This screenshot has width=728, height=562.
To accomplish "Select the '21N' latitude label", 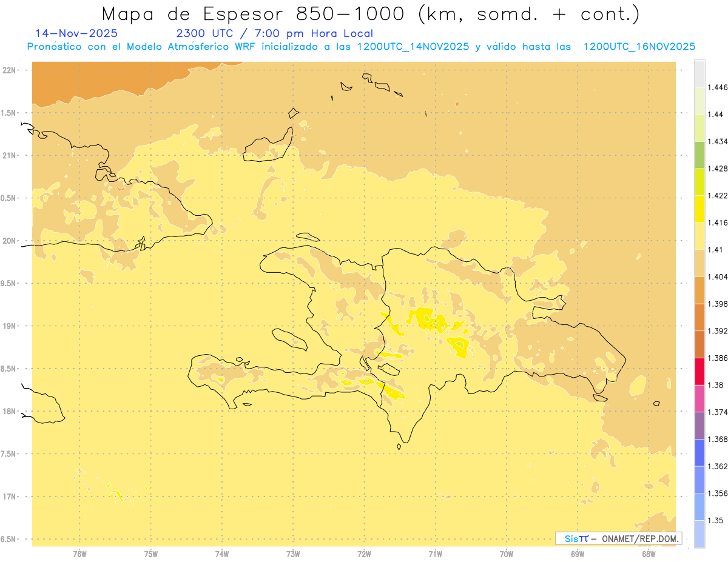I will (x=10, y=156).
